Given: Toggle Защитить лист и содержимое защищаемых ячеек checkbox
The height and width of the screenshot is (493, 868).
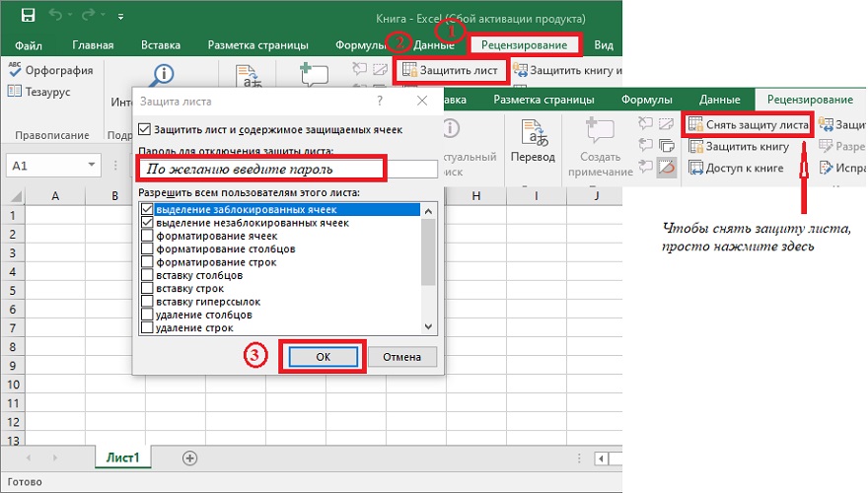Looking at the screenshot, I should pyautogui.click(x=144, y=129).
